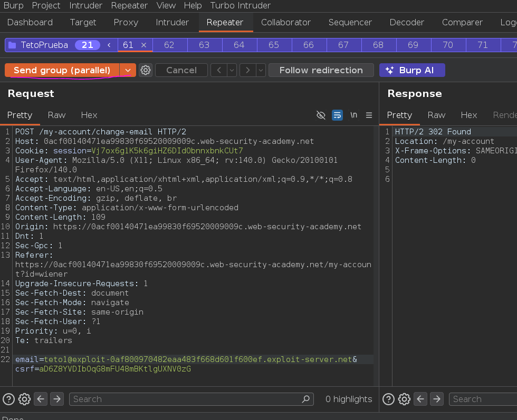Click the email parameter body line

[x=186, y=359]
